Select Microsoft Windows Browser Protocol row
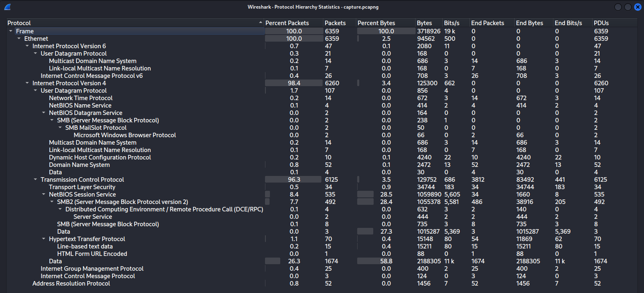The height and width of the screenshot is (293, 644). (322, 135)
